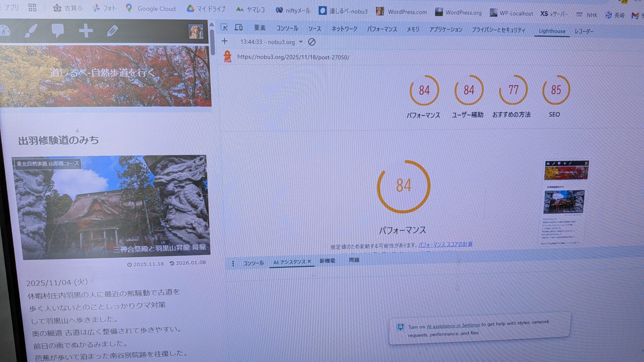Click the plus new-post icon
644x362 pixels.
(x=86, y=31)
